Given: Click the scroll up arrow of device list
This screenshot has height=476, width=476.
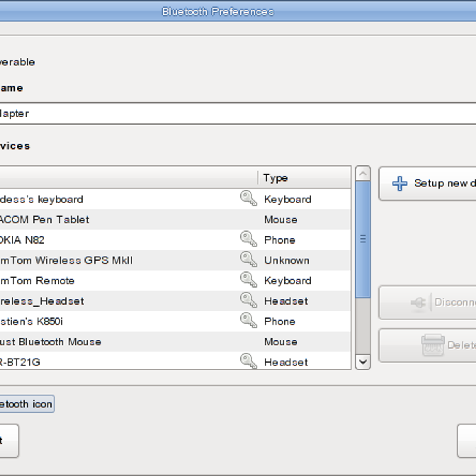Looking at the screenshot, I should click(x=363, y=174).
